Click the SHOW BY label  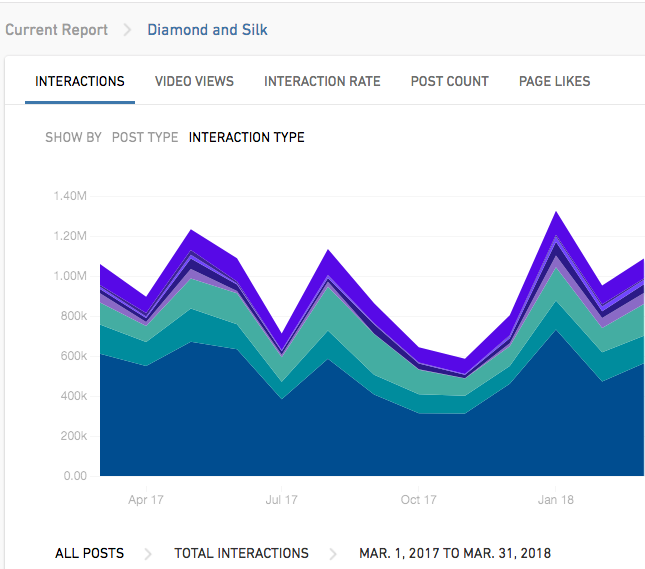point(73,137)
